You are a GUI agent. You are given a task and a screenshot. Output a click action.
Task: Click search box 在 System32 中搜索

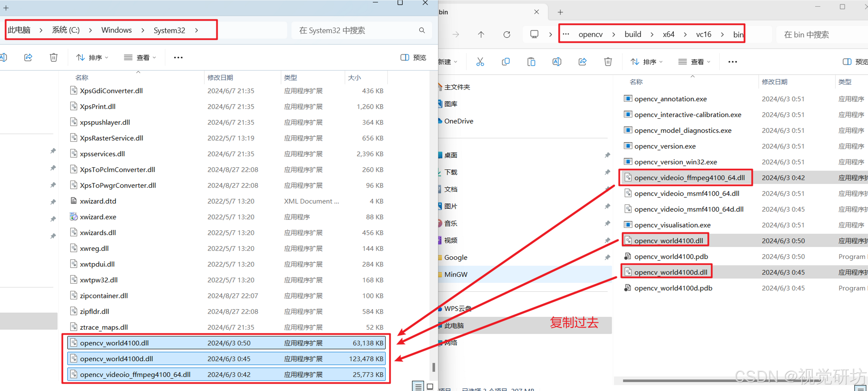coord(361,30)
